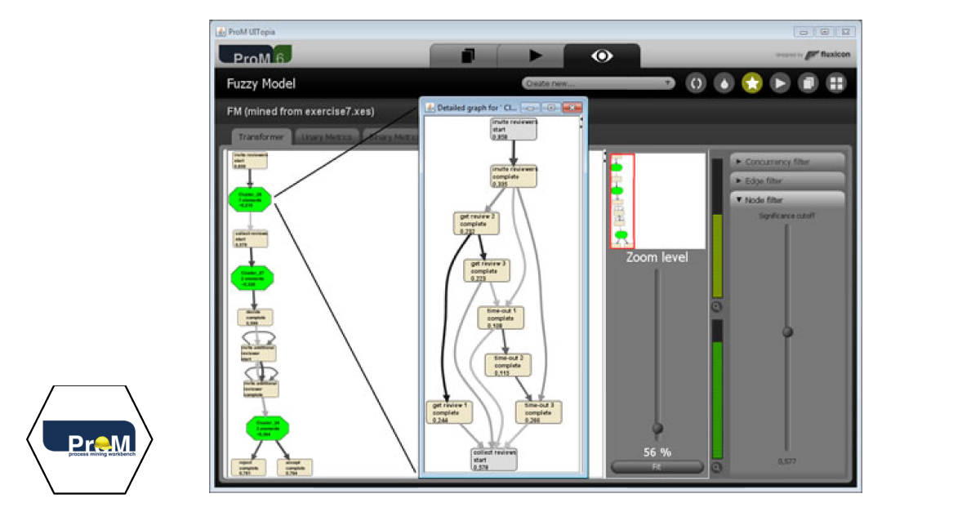Viewport: 980px width, 512px height.
Task: Select the 'time-out 1 complete' node
Action: (x=501, y=318)
